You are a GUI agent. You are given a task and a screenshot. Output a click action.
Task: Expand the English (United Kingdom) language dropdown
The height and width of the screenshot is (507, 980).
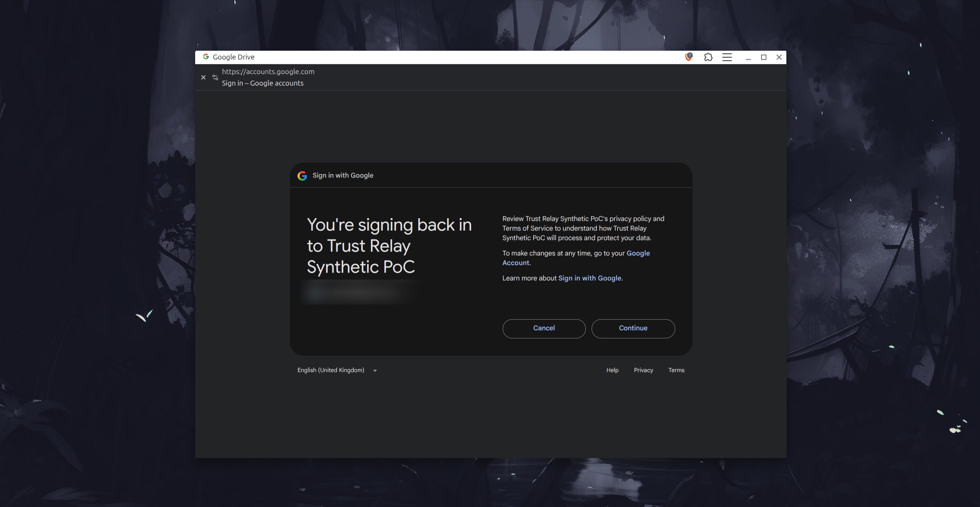[337, 370]
